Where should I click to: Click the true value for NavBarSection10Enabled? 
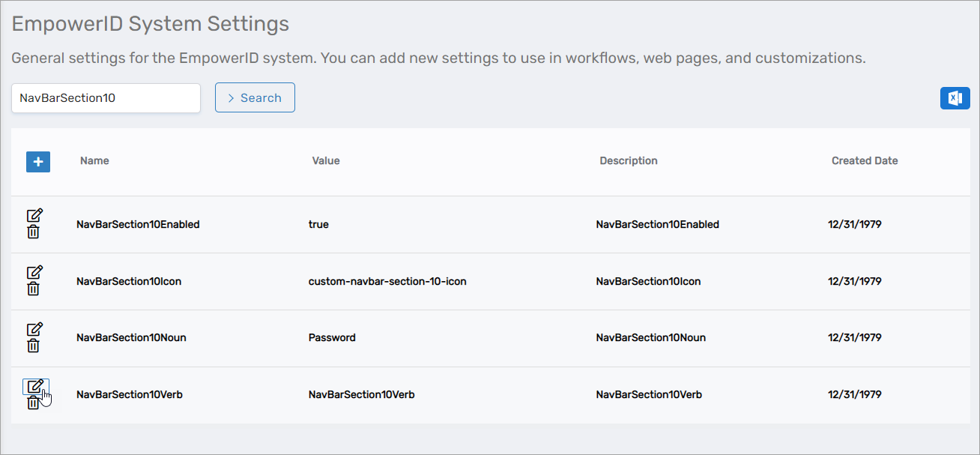click(318, 224)
